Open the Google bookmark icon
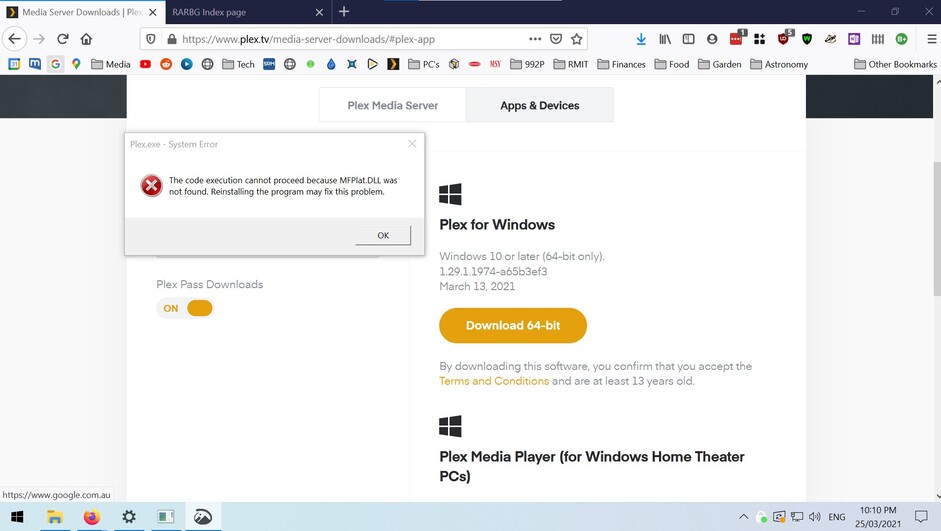The height and width of the screenshot is (531, 941). point(55,64)
